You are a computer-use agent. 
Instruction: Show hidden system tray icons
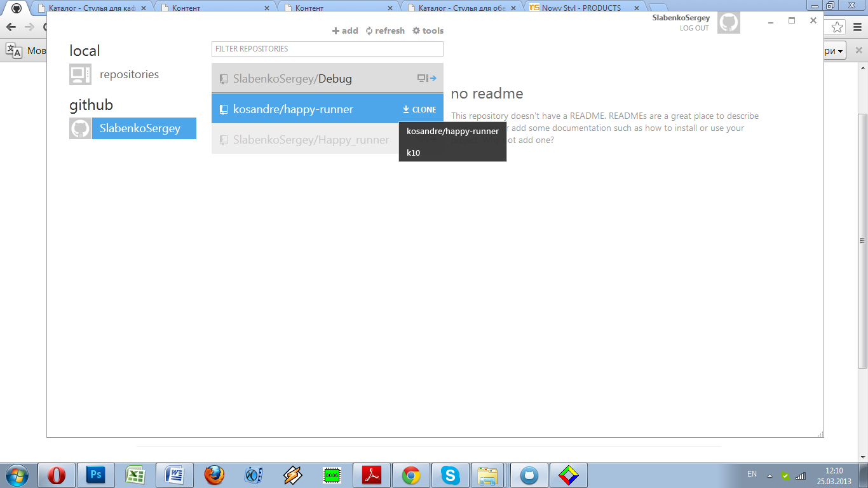[x=770, y=475]
